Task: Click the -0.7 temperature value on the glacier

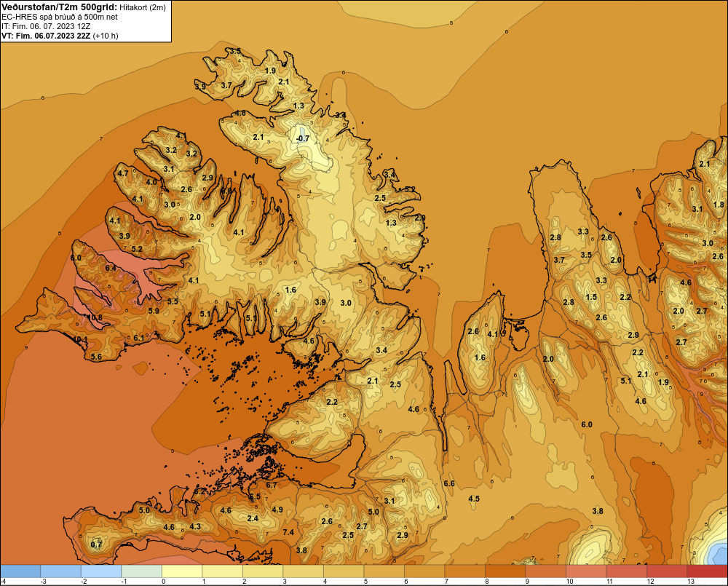Action: point(303,138)
